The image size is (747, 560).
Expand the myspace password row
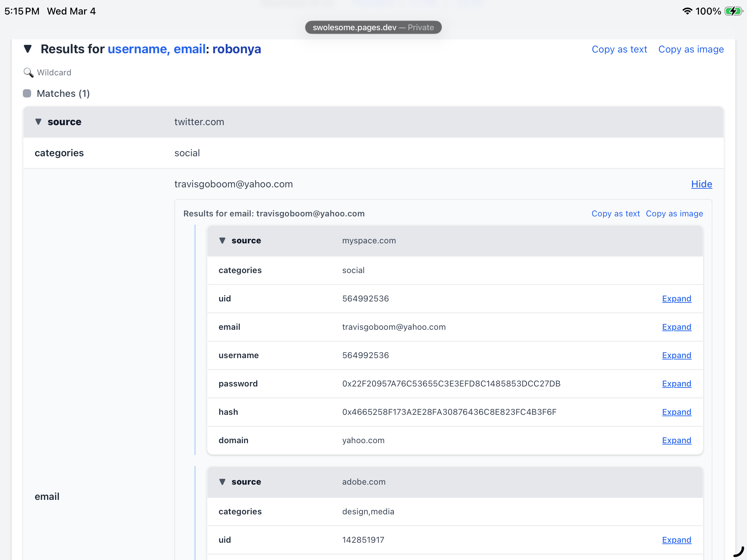tap(676, 384)
